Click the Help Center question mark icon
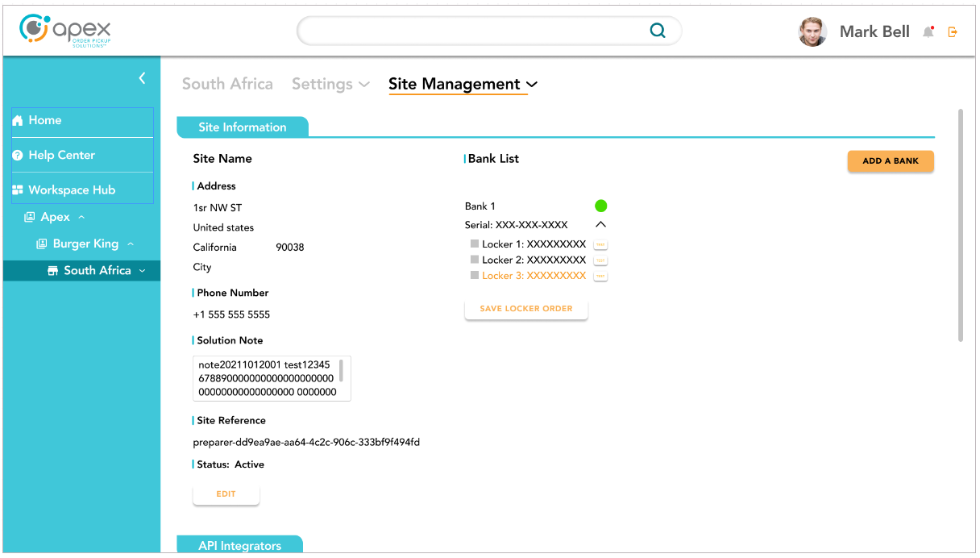 [17, 156]
